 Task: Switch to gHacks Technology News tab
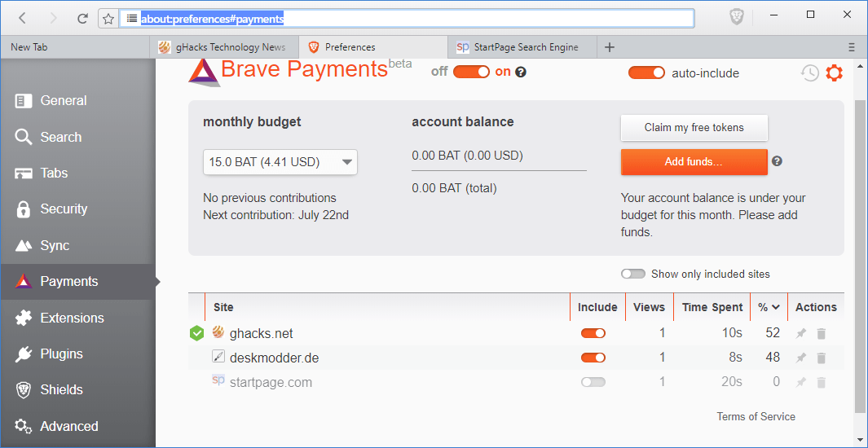click(x=224, y=47)
